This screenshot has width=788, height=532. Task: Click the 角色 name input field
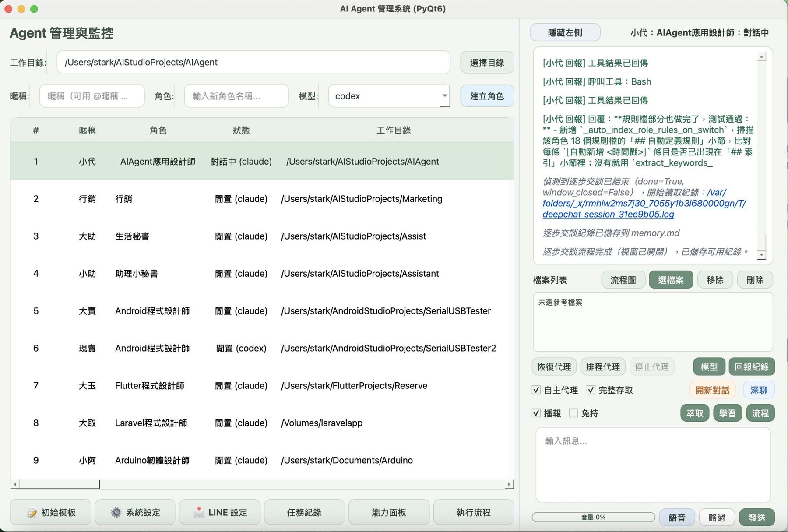click(236, 96)
